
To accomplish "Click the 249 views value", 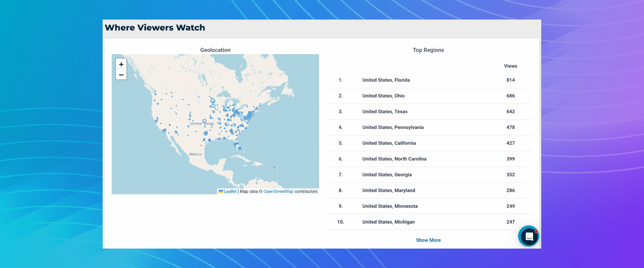I will point(511,206).
